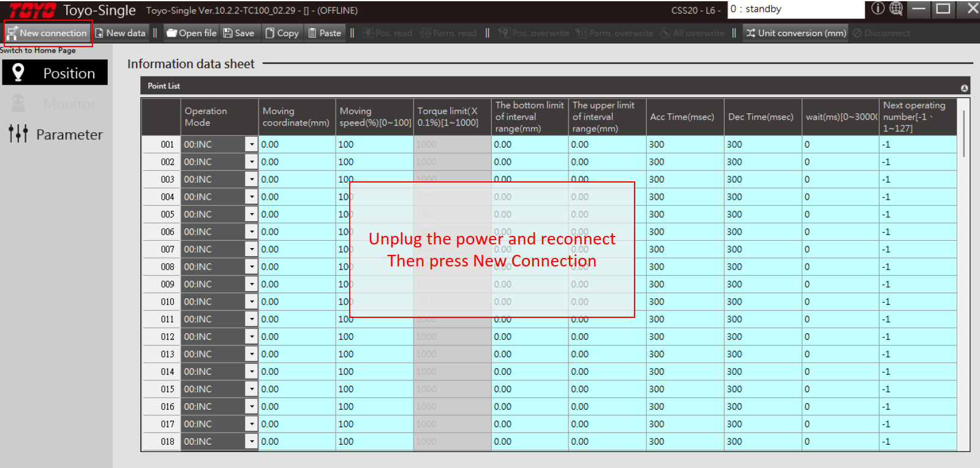This screenshot has height=468, width=980.
Task: Click Next operating number cell in row 016
Action: click(x=918, y=407)
